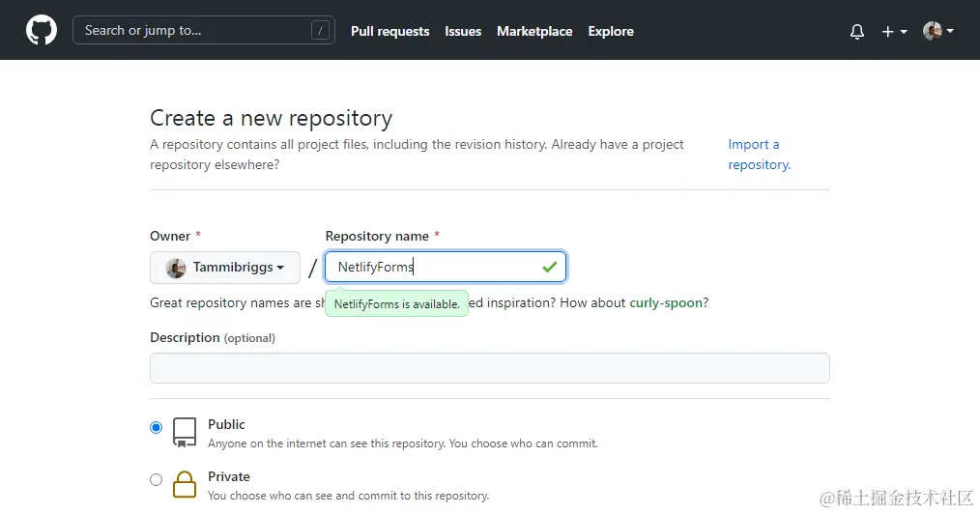
Task: Open the GitHub home logo
Action: point(42,30)
